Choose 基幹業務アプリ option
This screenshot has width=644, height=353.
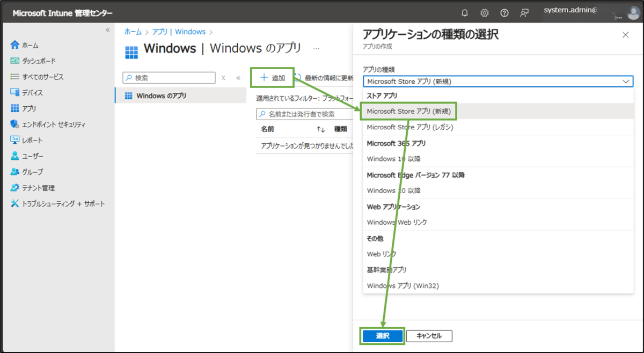[499, 270]
